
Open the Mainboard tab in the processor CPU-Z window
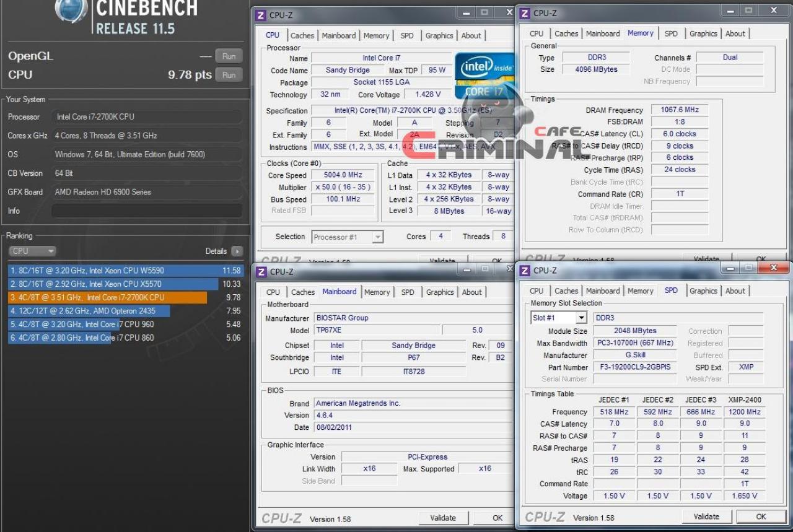tap(339, 36)
